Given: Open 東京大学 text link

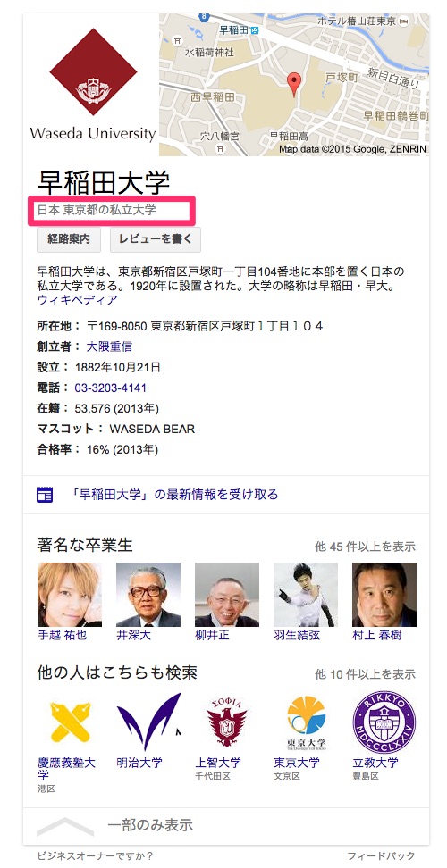Looking at the screenshot, I should click(297, 763).
